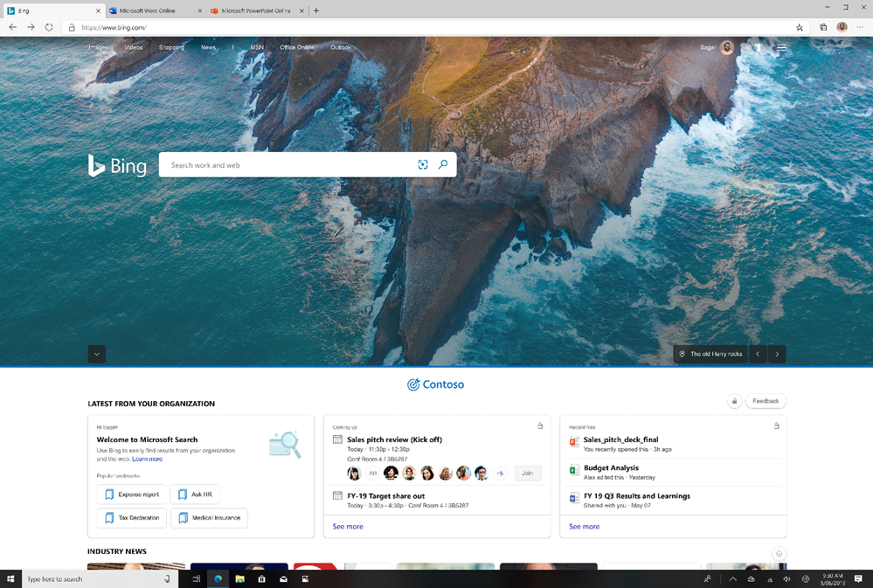The height and width of the screenshot is (588, 873).
Task: Open browser Settings and more ellipsis
Action: pyautogui.click(x=861, y=27)
